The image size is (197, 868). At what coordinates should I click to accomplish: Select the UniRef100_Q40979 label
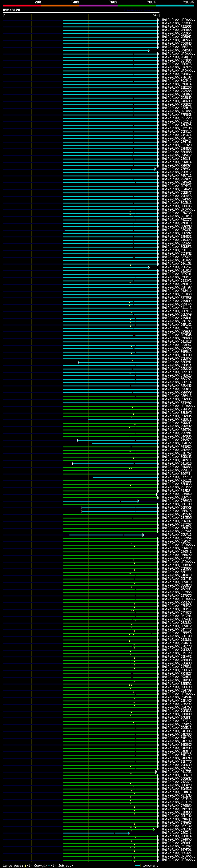[177, 440]
